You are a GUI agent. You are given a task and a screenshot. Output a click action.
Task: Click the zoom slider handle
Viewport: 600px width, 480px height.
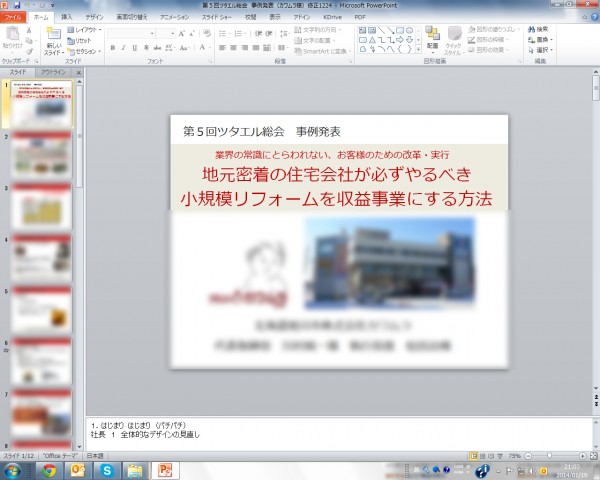(x=549, y=456)
